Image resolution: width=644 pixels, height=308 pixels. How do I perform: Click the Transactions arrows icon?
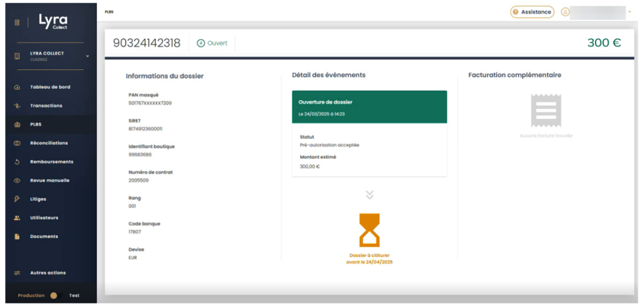click(17, 106)
